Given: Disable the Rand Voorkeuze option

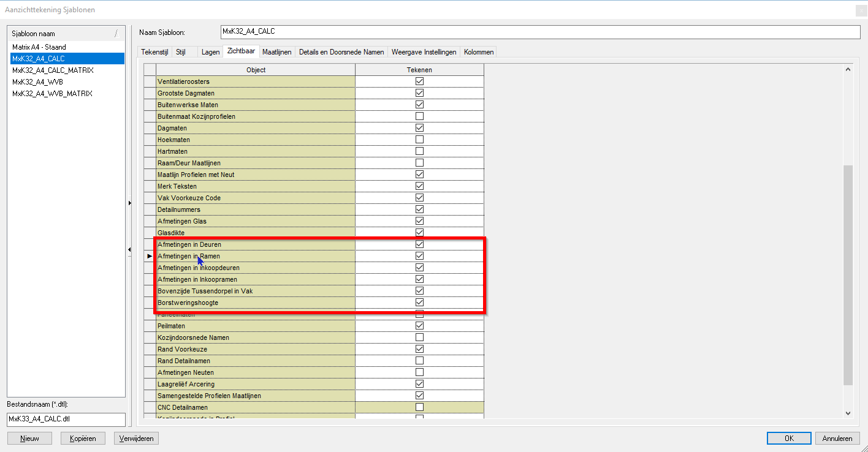Looking at the screenshot, I should pyautogui.click(x=419, y=348).
